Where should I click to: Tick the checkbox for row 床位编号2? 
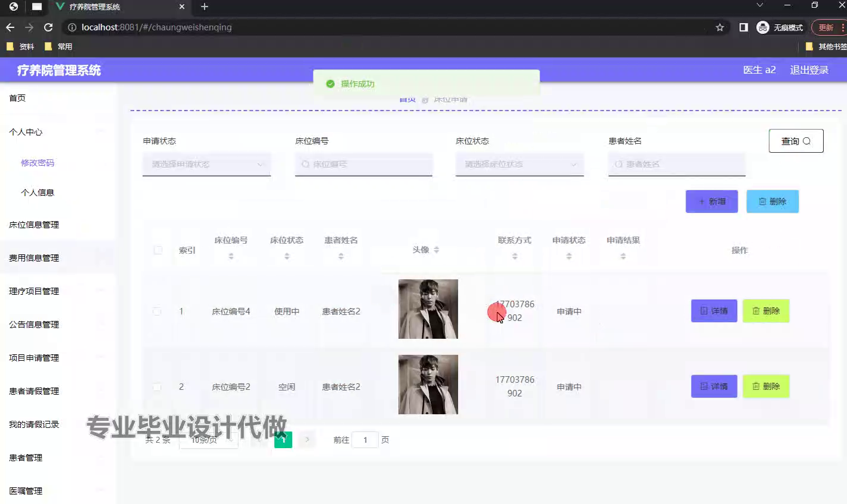pyautogui.click(x=157, y=387)
